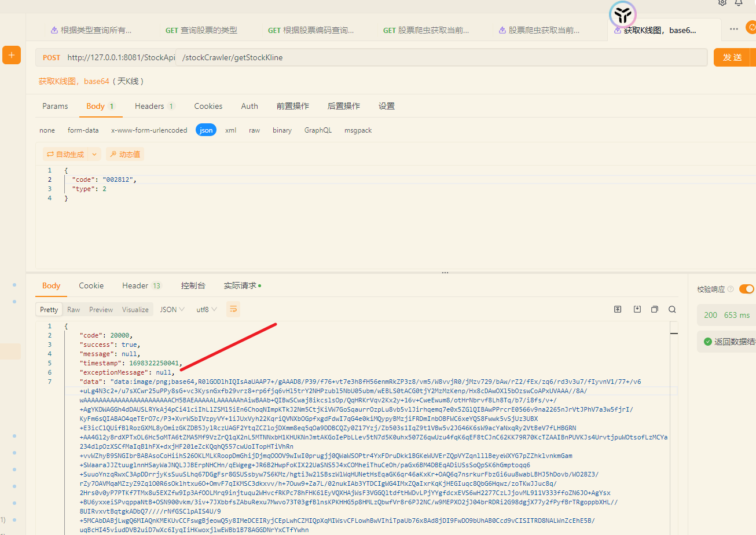Click the 自动生成 button
756x535 pixels.
[x=65, y=154]
